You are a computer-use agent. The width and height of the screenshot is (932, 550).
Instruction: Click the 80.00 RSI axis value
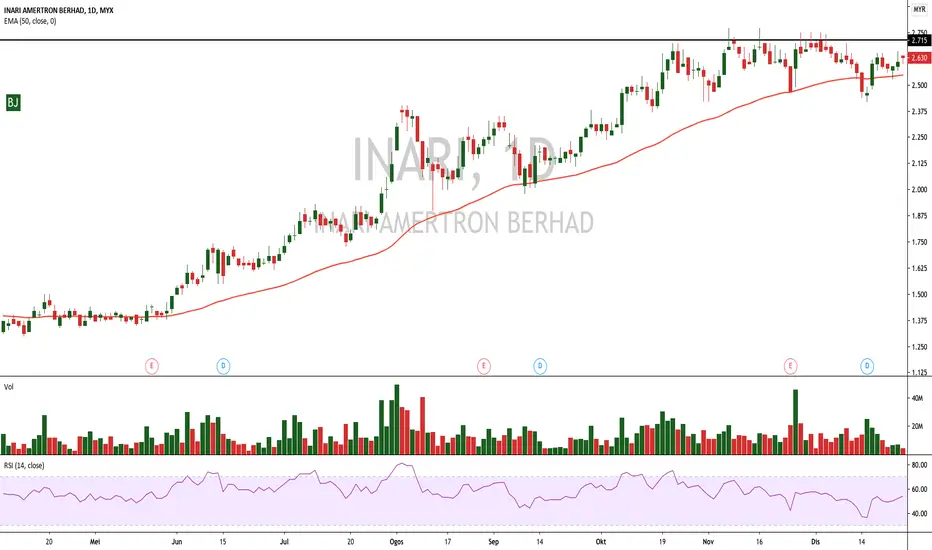click(919, 465)
